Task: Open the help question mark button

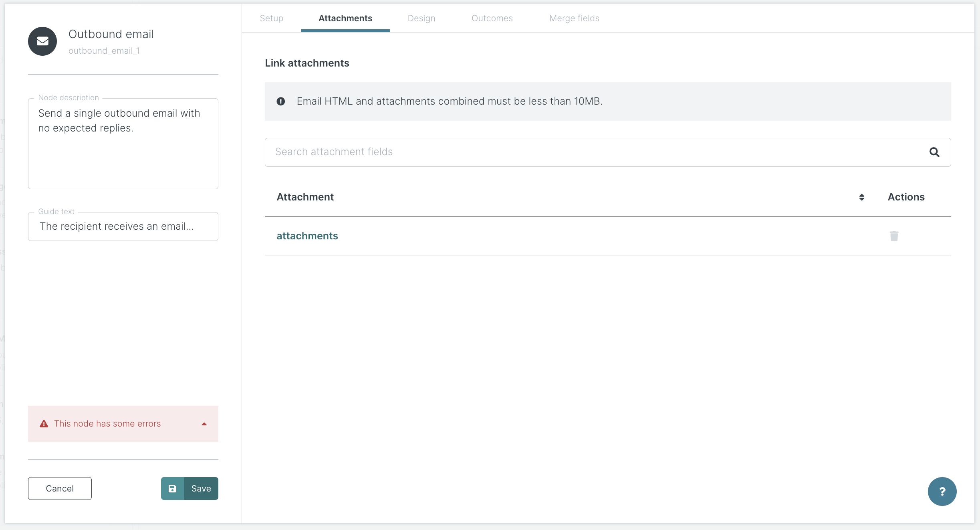Action: [x=942, y=491]
